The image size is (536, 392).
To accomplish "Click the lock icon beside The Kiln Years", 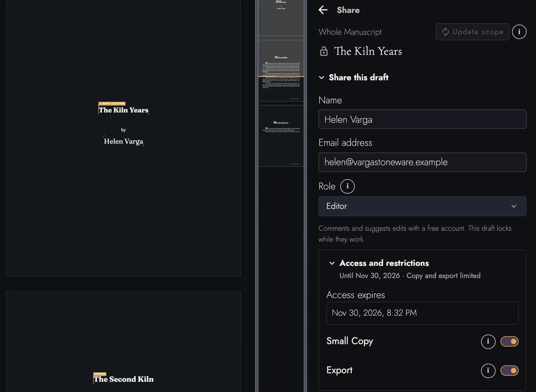I will tap(324, 51).
